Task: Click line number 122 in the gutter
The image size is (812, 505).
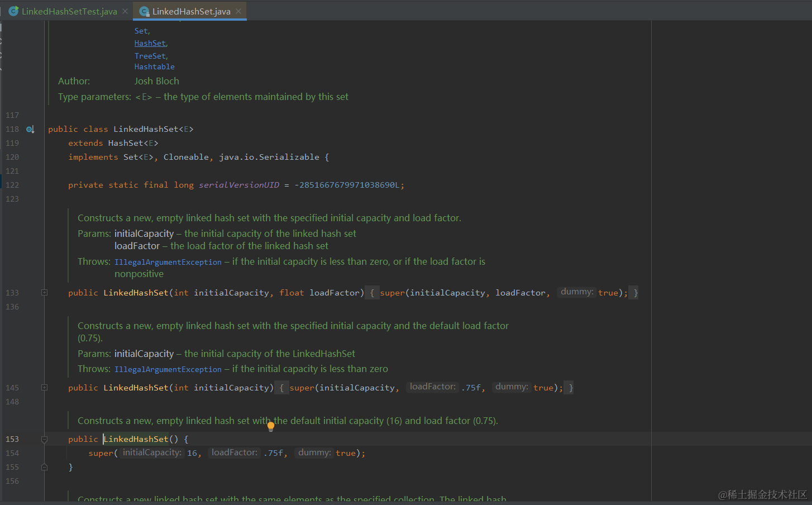Action: tap(12, 185)
